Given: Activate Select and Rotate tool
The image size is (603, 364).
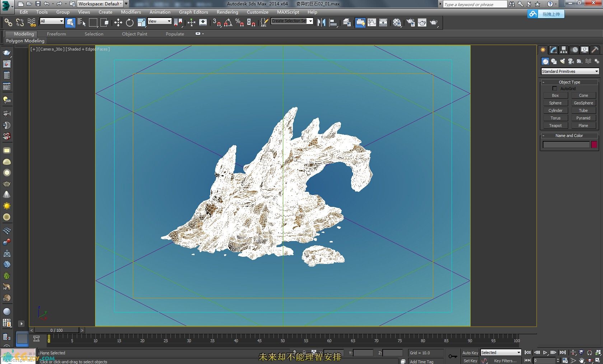Looking at the screenshot, I should pos(130,23).
